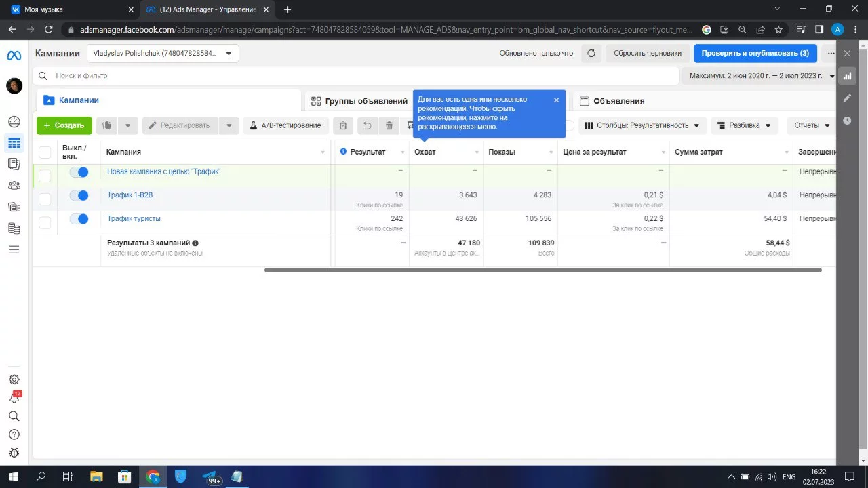This screenshot has height=488, width=868.
Task: Open the 'Трафик туристы' campaign link
Action: click(134, 219)
